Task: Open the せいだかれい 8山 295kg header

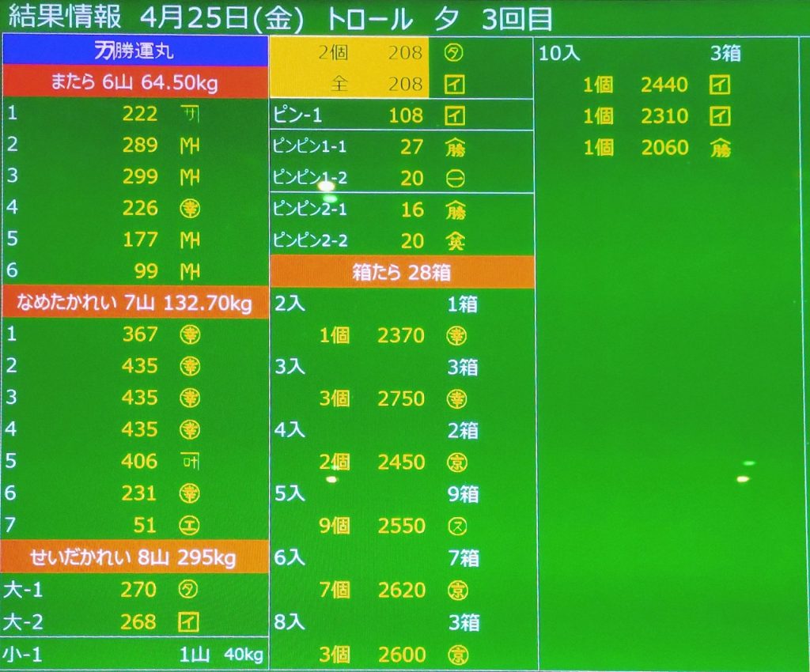Action: [x=134, y=557]
